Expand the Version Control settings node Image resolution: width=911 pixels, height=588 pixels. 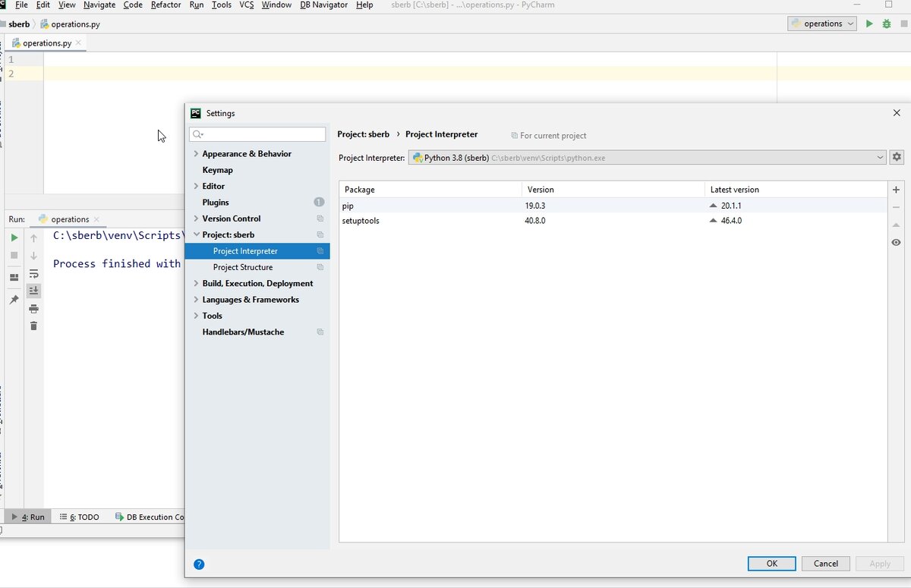tap(196, 219)
